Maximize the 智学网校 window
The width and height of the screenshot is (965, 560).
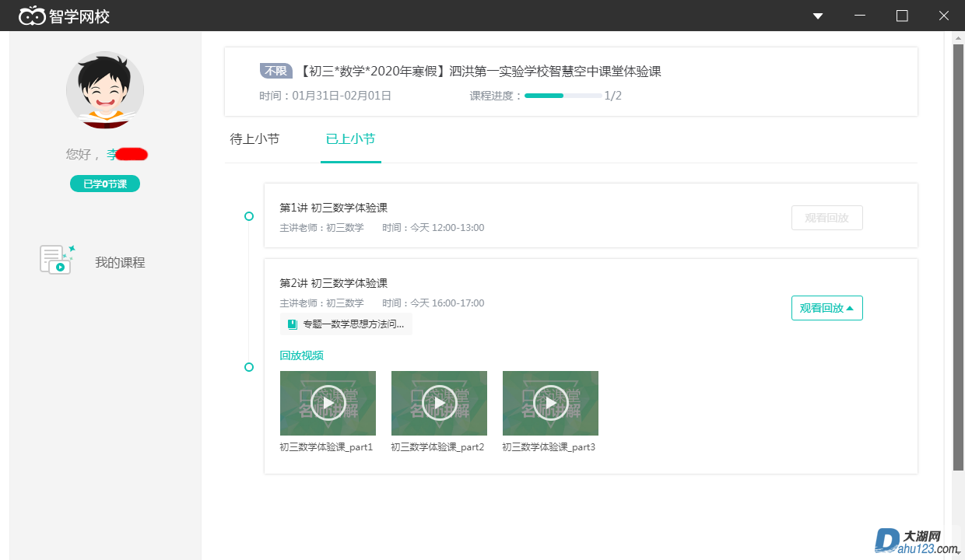902,16
